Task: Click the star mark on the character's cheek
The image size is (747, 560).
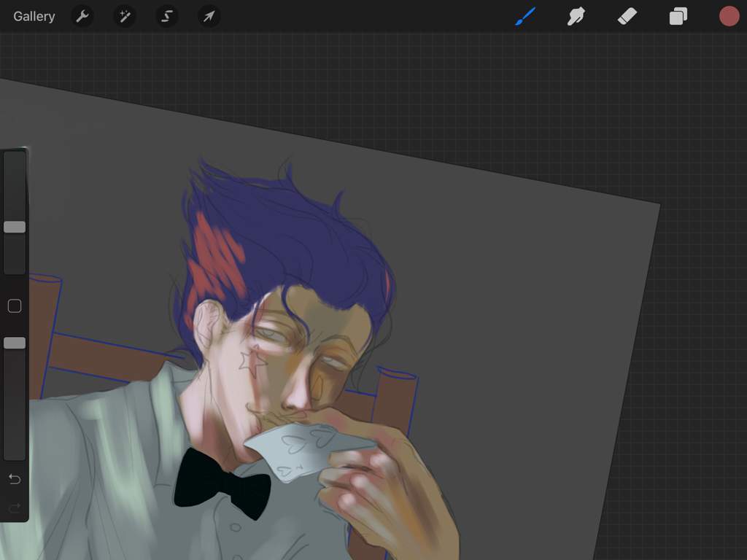Action: (x=252, y=361)
